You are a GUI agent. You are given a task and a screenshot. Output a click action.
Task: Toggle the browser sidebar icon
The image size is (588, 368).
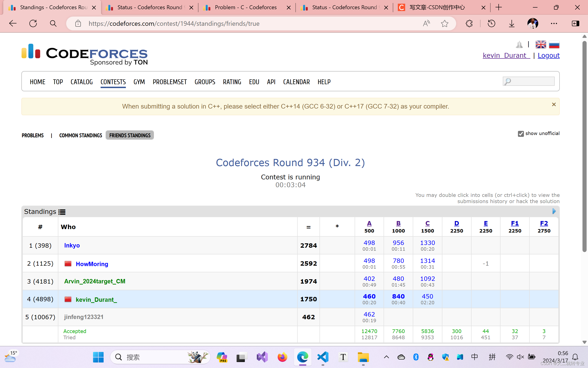[576, 23]
